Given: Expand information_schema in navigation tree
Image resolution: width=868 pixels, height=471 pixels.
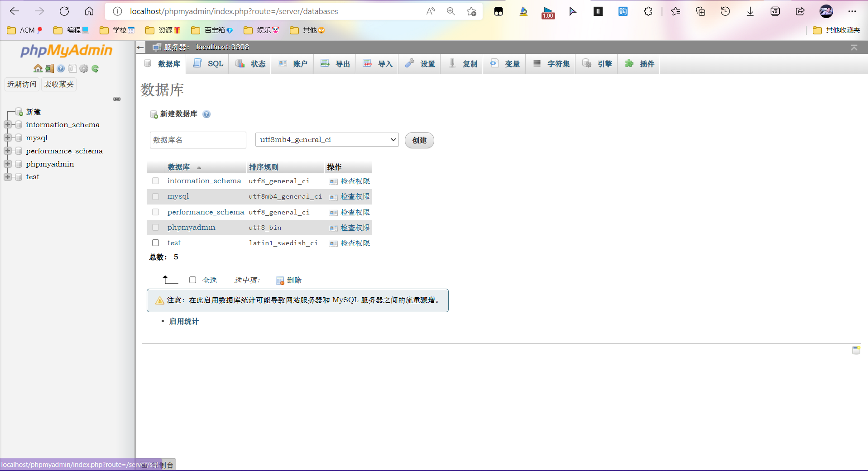Looking at the screenshot, I should pyautogui.click(x=8, y=124).
